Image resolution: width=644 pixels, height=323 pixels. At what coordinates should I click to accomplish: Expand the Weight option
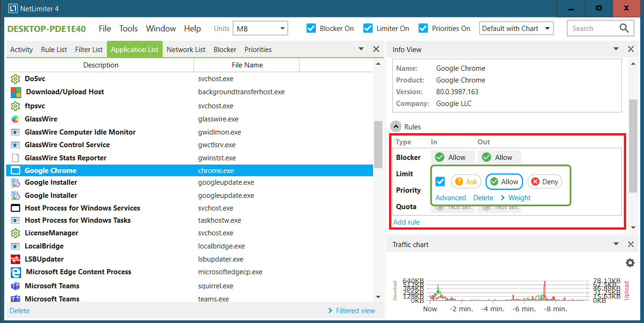516,198
